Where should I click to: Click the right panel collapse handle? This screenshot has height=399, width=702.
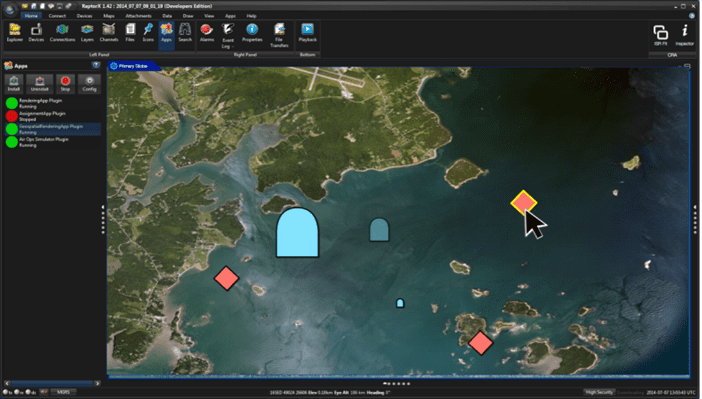tap(695, 219)
